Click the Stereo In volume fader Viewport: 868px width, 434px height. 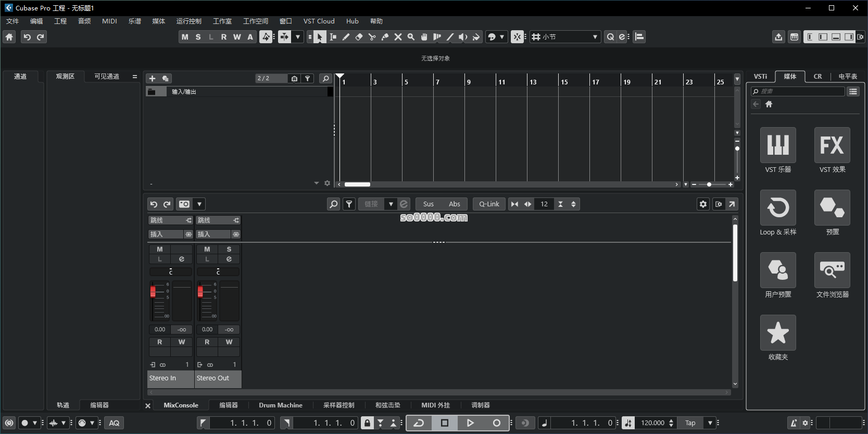(x=153, y=291)
